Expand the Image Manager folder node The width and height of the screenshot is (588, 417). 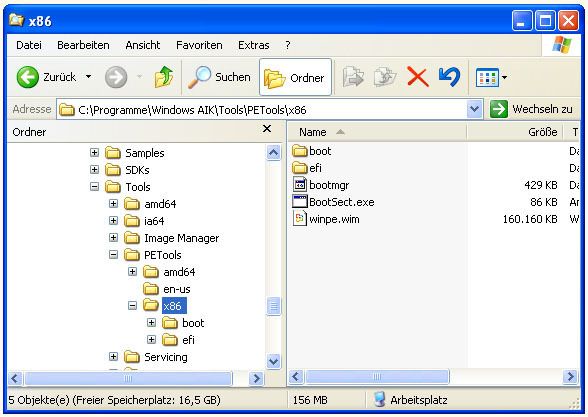click(x=113, y=237)
